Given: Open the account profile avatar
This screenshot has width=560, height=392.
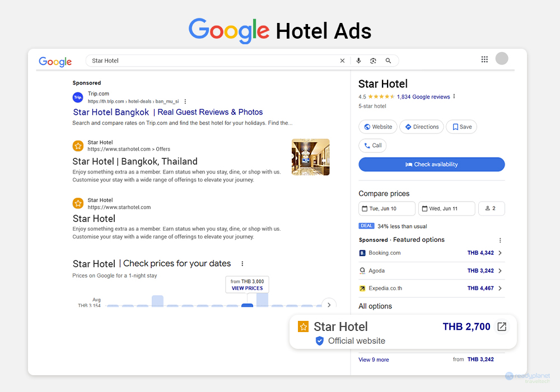Looking at the screenshot, I should coord(502,59).
